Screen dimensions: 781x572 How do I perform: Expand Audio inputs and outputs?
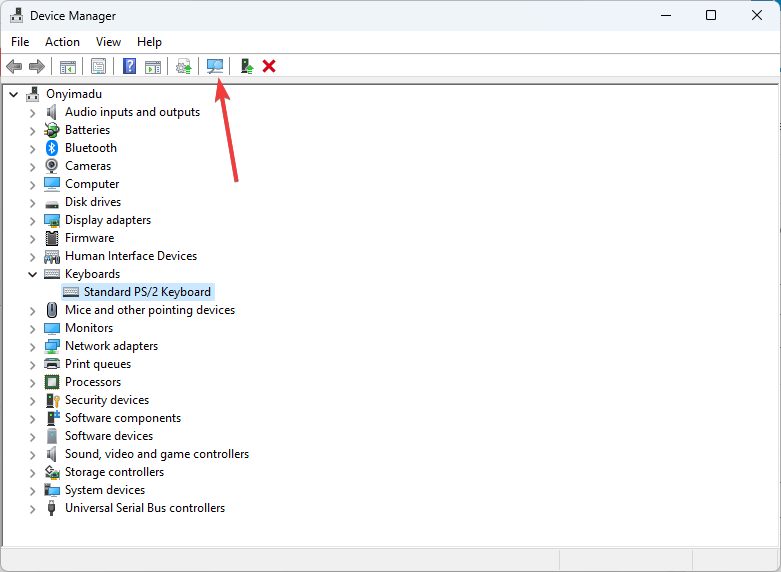(32, 113)
